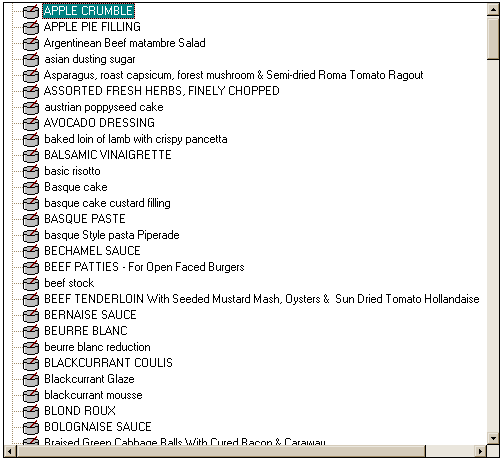Open the austrian poppyseed cake item
The width and height of the screenshot is (503, 460).
[x=104, y=107]
